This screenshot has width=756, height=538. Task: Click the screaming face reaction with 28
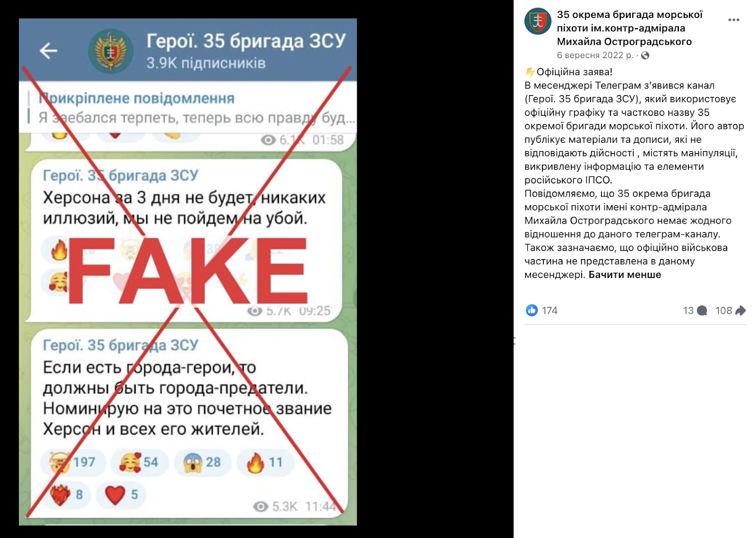203,462
